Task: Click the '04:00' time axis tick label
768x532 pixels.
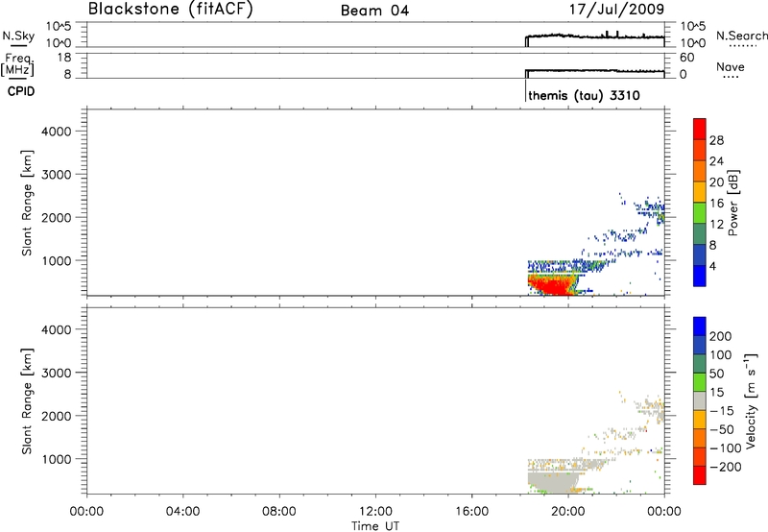Action: pos(183,512)
